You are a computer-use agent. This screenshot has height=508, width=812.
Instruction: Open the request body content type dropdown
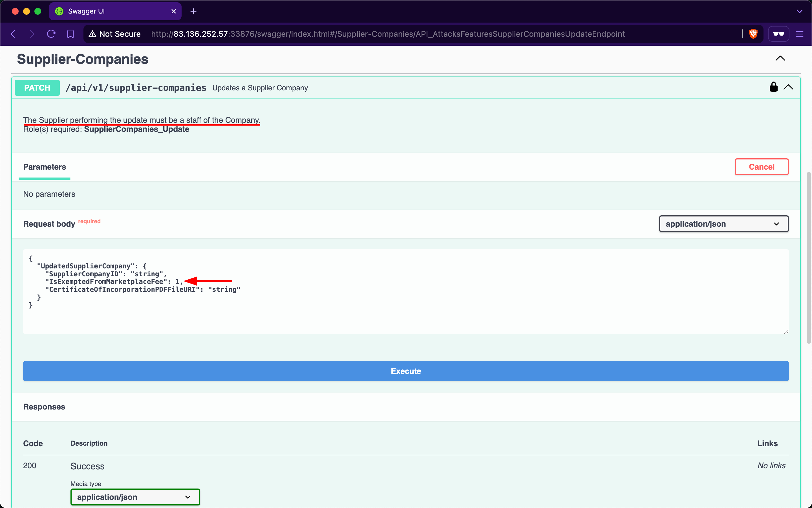(724, 224)
